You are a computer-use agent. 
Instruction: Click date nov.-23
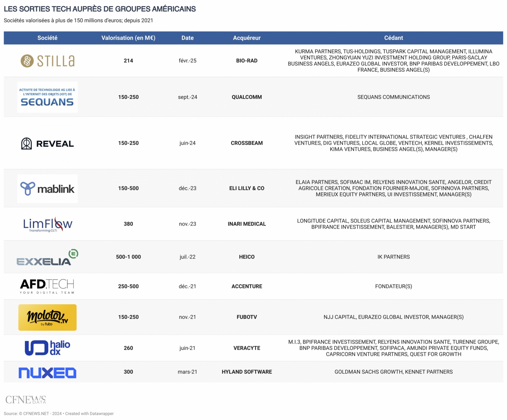[188, 224]
